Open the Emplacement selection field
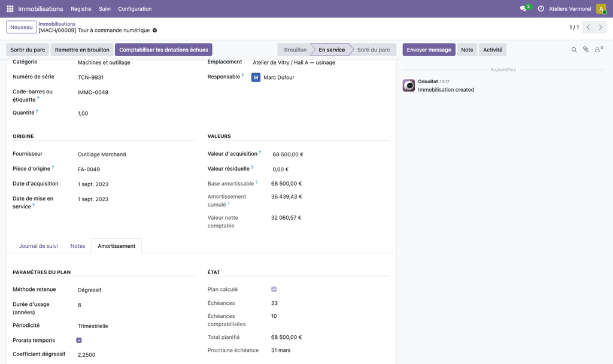613x364 pixels. [321, 62]
